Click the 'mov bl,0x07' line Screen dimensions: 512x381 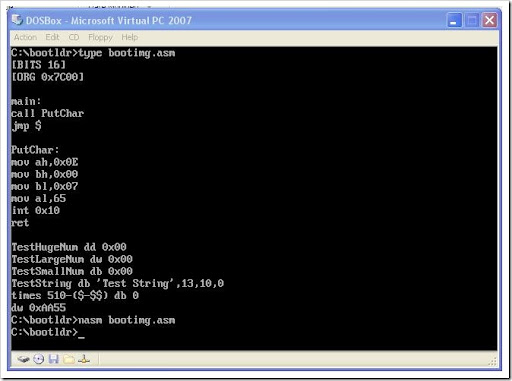coord(44,186)
